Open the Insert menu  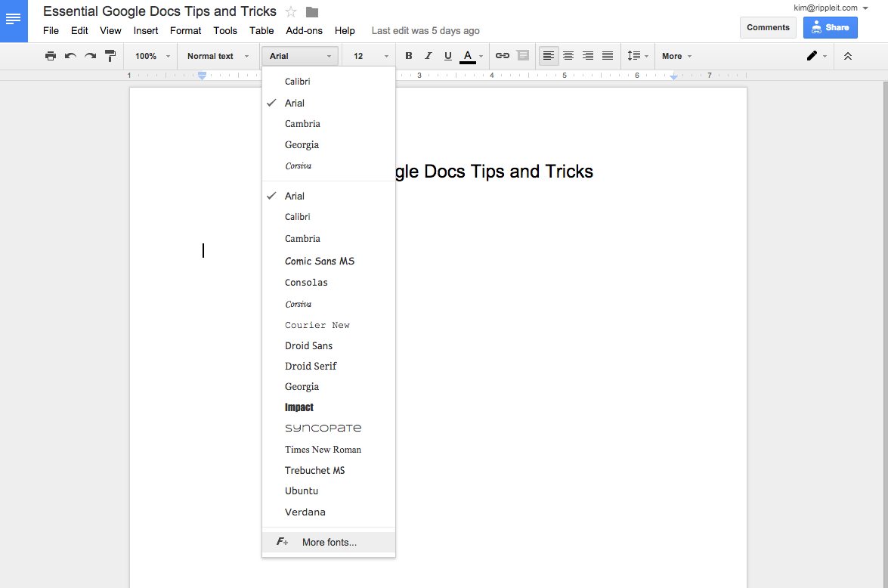click(146, 30)
